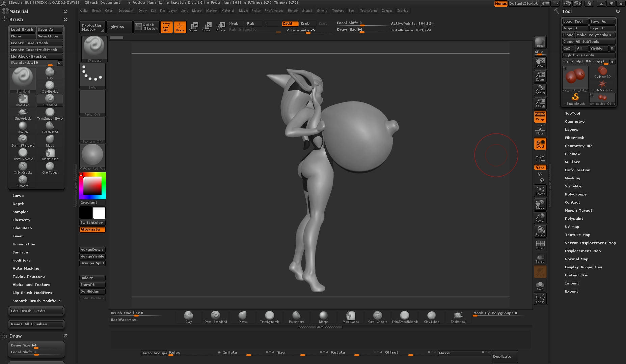Toggle L.Sym local symmetry
Viewport: 626px width, 364px height.
[x=540, y=158]
